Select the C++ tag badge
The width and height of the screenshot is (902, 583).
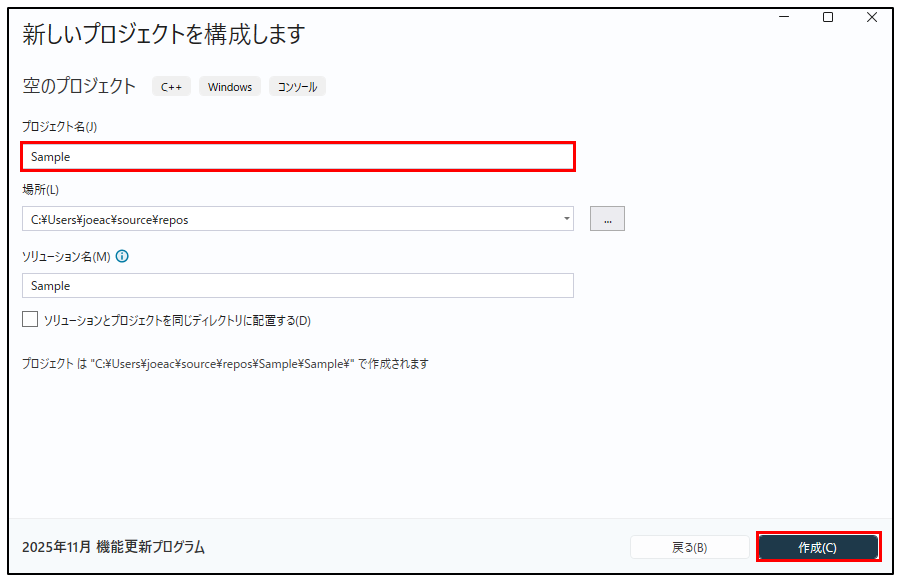(172, 87)
